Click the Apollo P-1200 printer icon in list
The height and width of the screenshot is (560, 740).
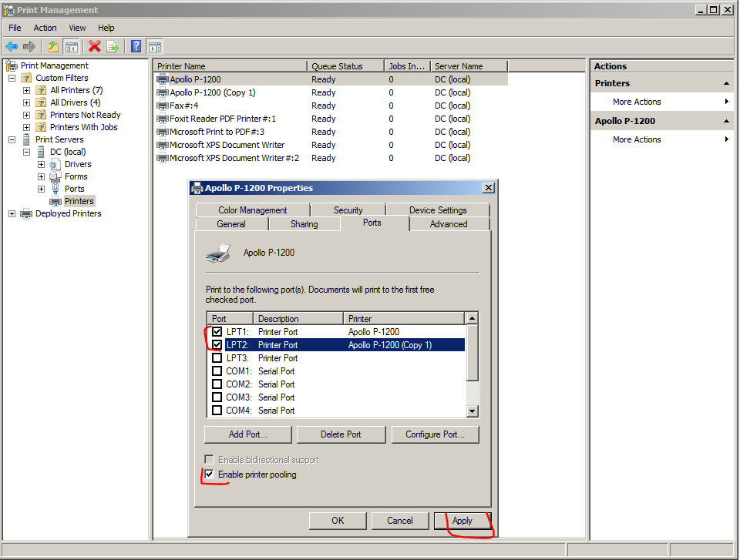coord(163,79)
